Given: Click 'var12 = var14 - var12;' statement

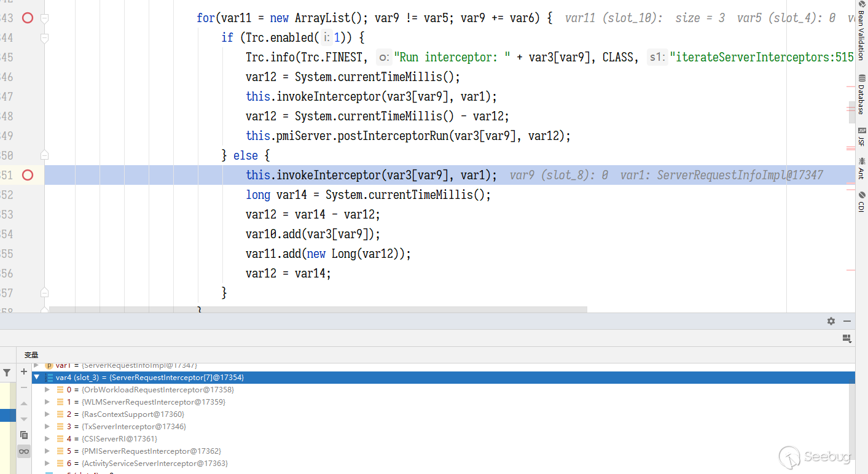Looking at the screenshot, I should click(x=313, y=214).
